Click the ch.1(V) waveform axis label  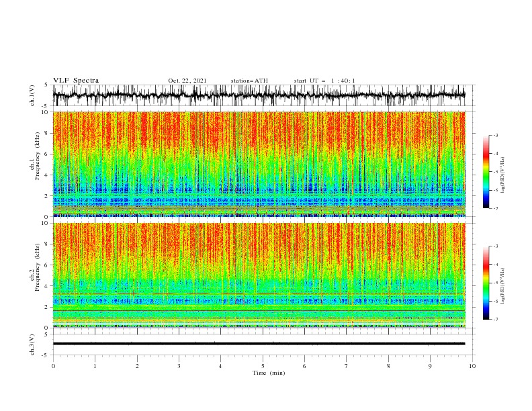32,95
